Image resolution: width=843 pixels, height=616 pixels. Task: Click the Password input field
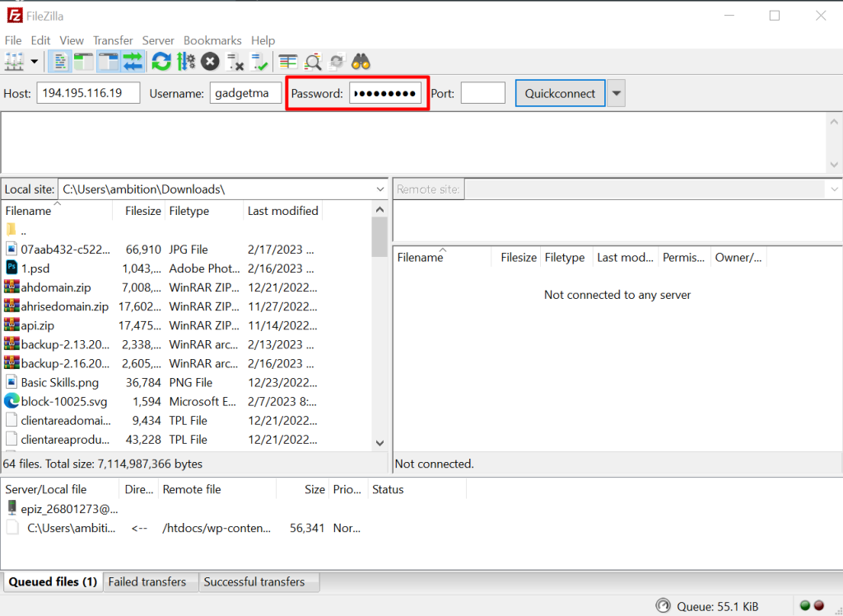385,92
